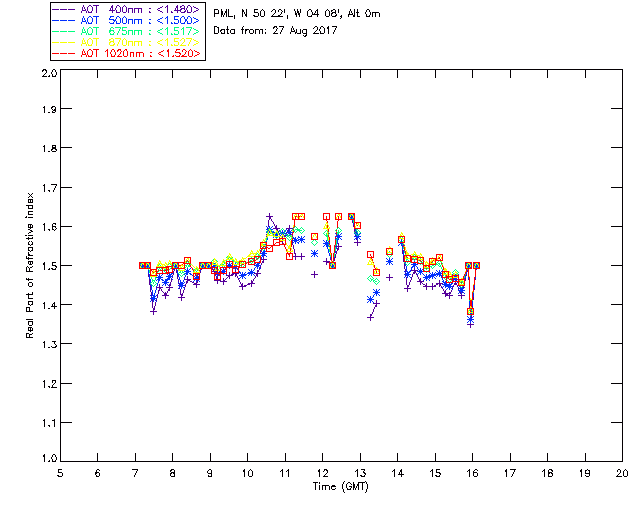This screenshot has height=512, width=640.
Task: Click the red square data point at 16.1 GMT
Action: tap(476, 265)
